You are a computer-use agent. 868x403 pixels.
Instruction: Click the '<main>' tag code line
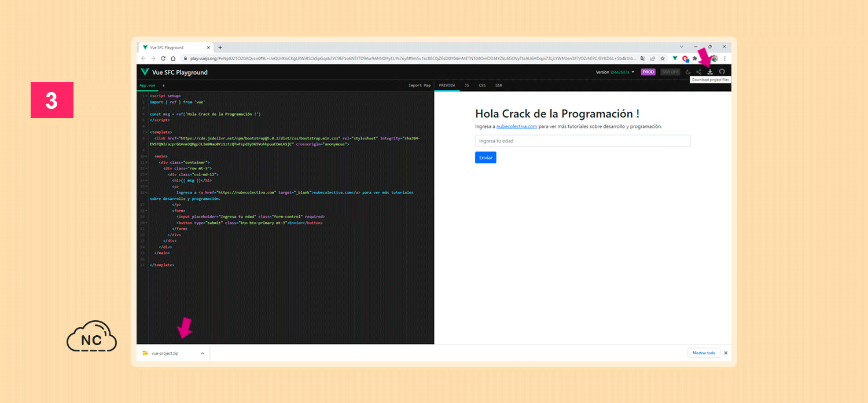pyautogui.click(x=161, y=156)
